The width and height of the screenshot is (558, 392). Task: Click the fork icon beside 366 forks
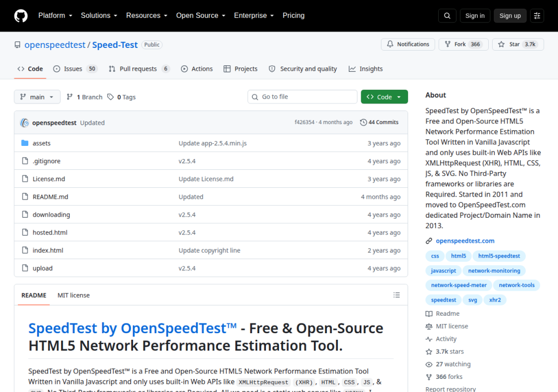pos(429,377)
